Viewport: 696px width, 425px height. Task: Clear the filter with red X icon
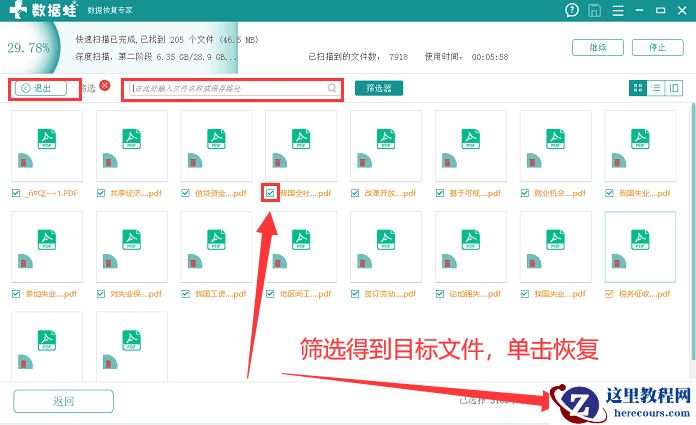click(105, 85)
